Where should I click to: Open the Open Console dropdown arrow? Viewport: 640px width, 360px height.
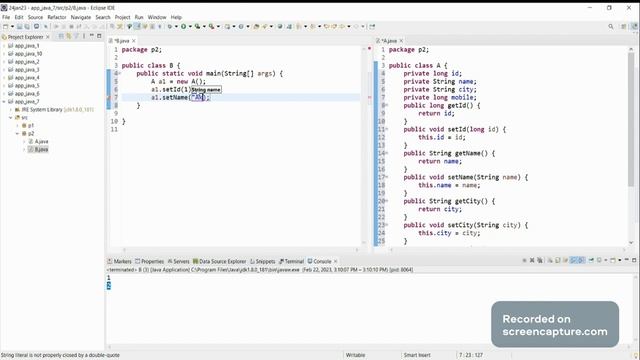(x=620, y=260)
